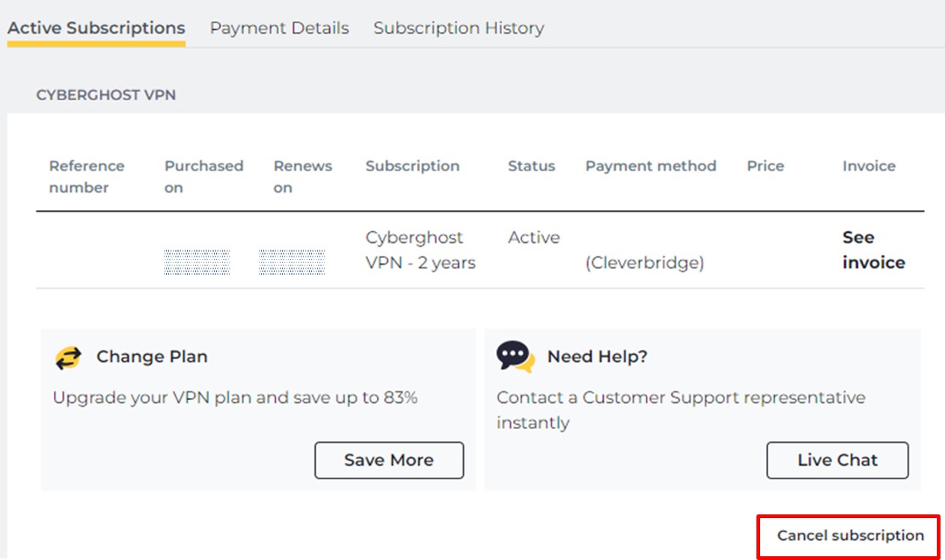Click the Subscription column header
This screenshot has width=945, height=560.
pyautogui.click(x=412, y=166)
